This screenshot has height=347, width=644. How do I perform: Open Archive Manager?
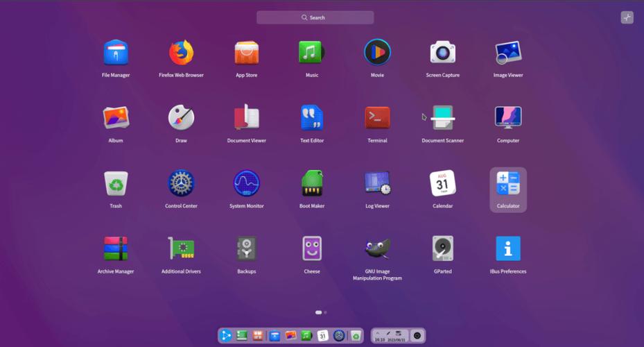tap(116, 248)
